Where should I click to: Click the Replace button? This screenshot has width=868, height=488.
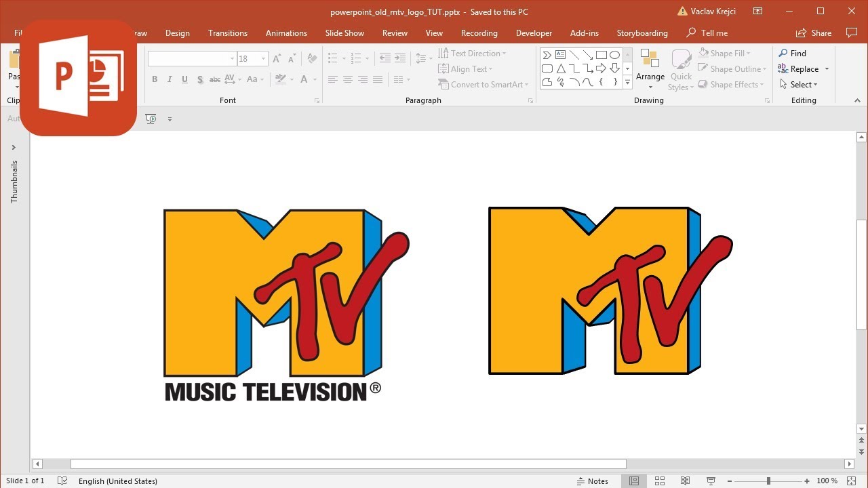coord(804,69)
